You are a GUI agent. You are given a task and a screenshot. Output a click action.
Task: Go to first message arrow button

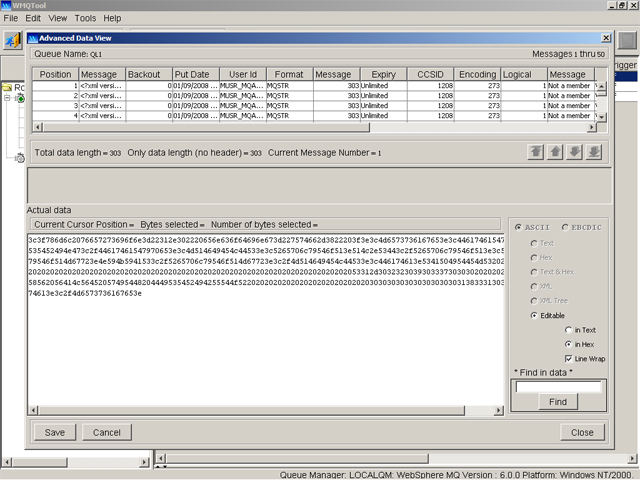536,152
